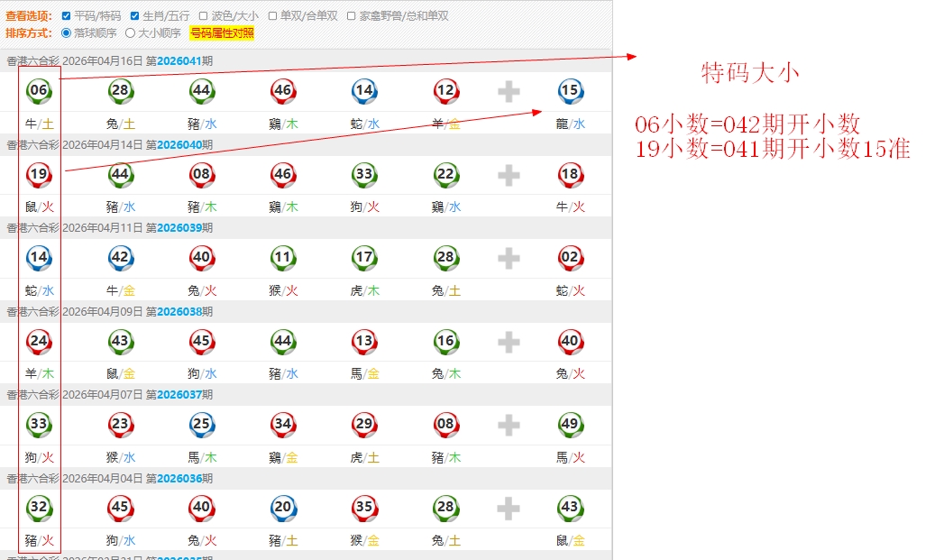Viewport: 944px width, 560px height.
Task: Click the 查看选项 label
Action: coord(29,16)
